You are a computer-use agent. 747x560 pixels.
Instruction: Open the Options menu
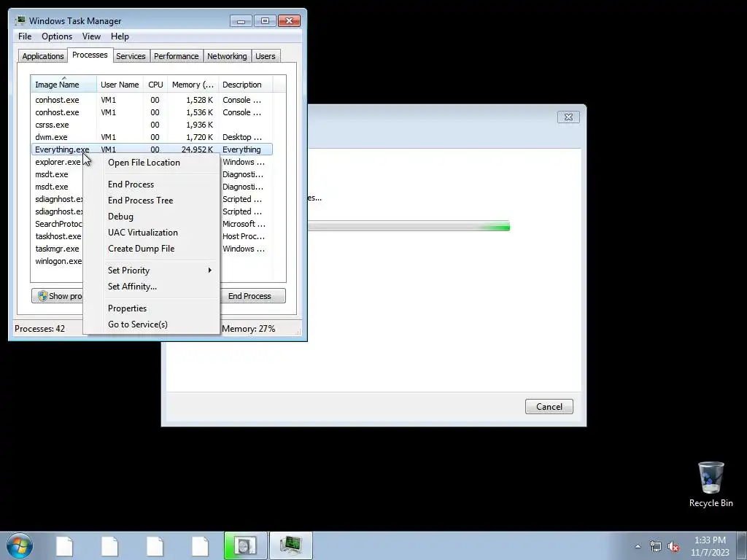[57, 36]
